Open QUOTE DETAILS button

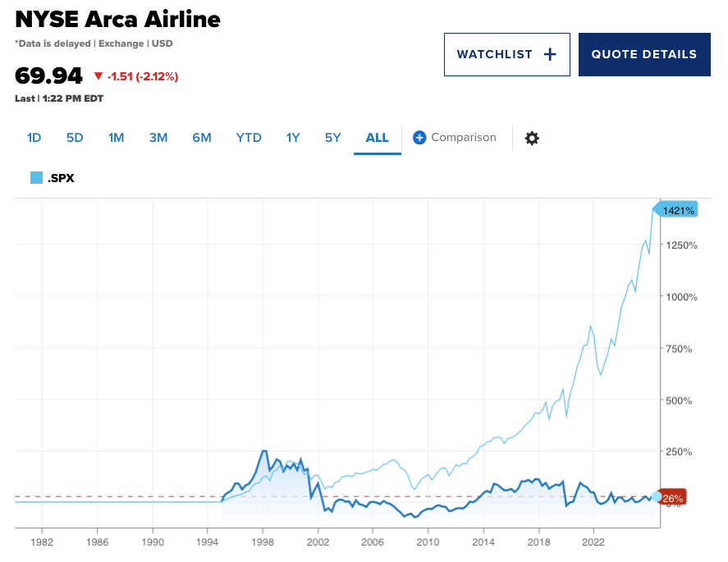644,54
